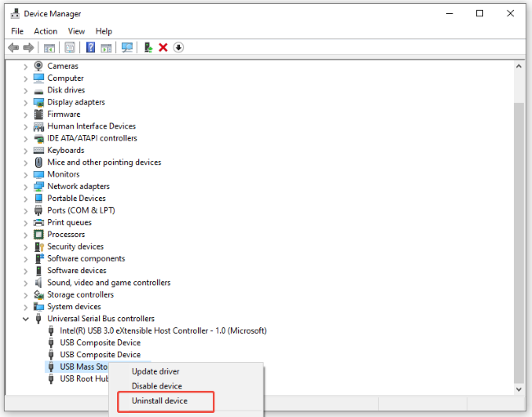
Task: Click the Device Manager title bar icon
Action: tap(15, 14)
